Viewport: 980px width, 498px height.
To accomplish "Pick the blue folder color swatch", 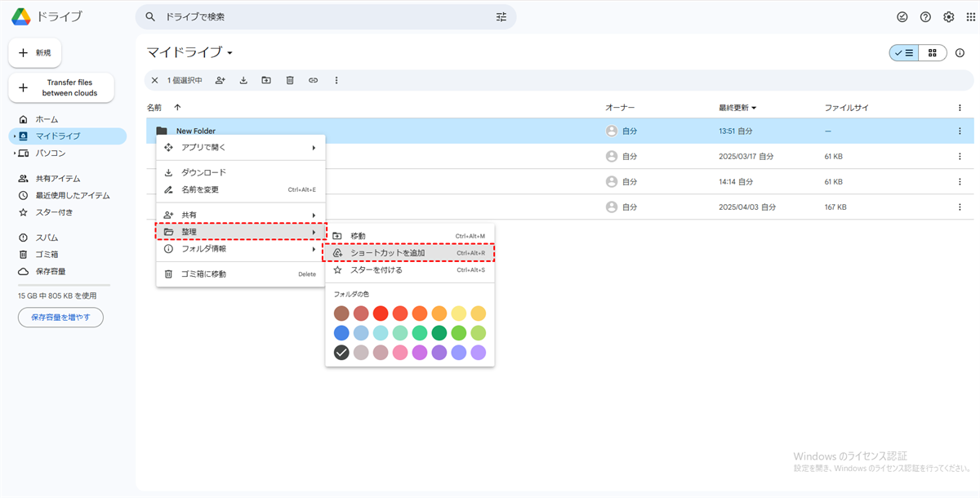I will [341, 333].
